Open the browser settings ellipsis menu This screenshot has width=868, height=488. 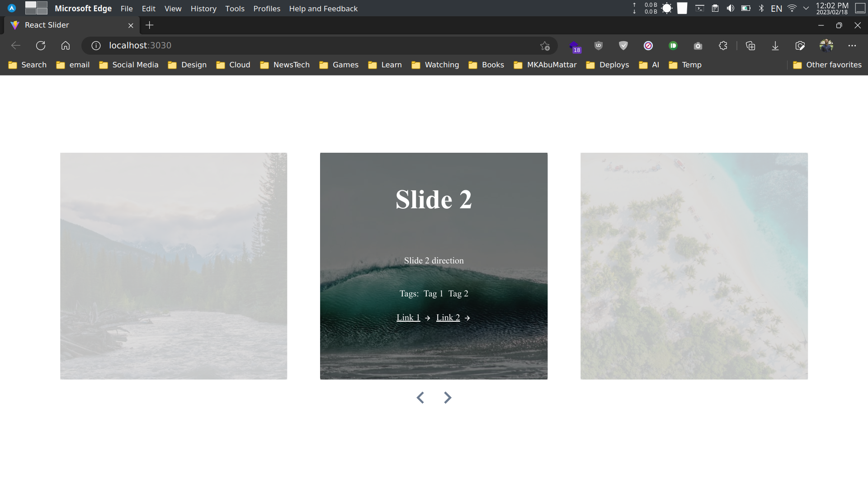pyautogui.click(x=853, y=46)
